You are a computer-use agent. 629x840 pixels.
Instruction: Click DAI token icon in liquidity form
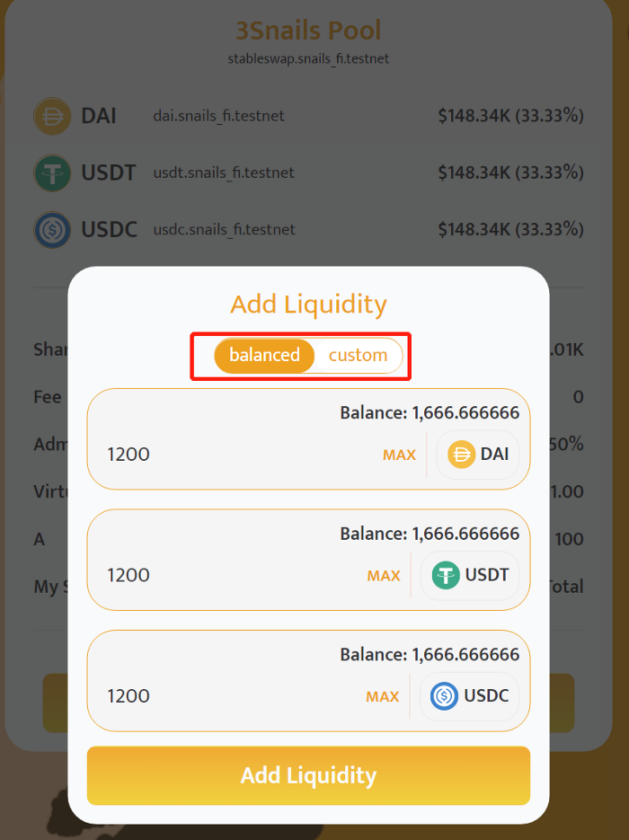coord(461,455)
